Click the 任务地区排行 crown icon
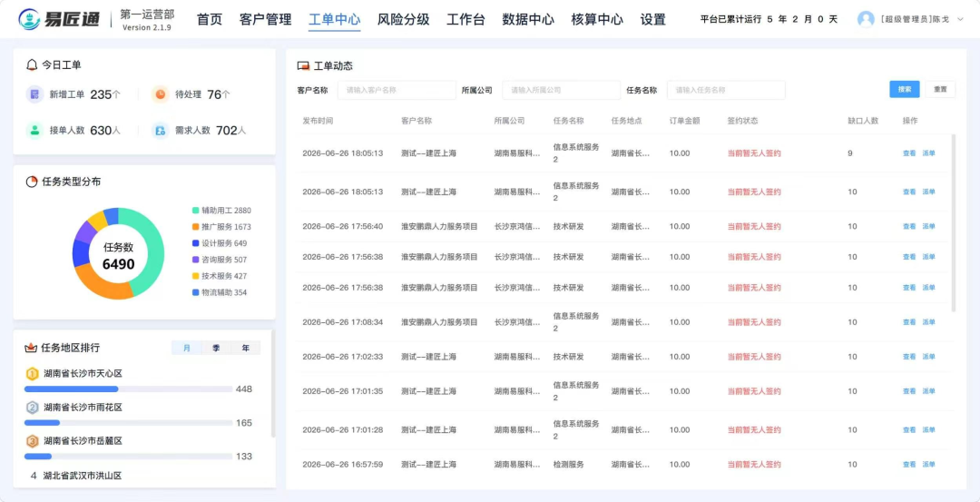This screenshot has height=502, width=980. click(x=31, y=348)
